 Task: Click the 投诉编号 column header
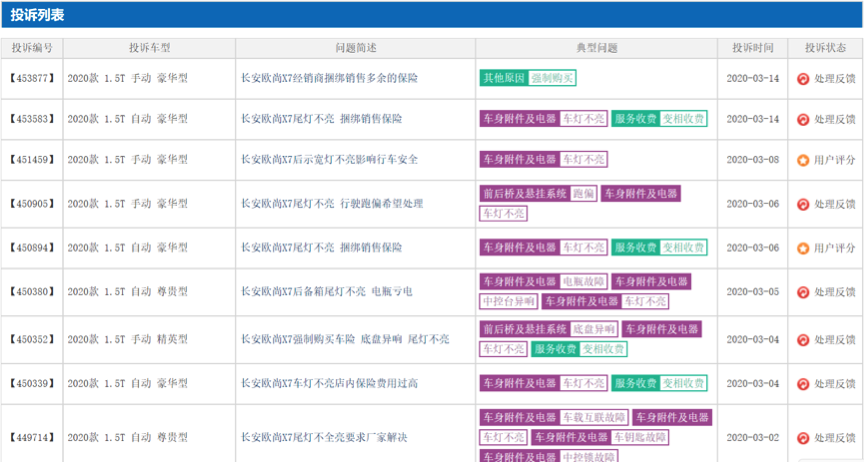[32, 48]
